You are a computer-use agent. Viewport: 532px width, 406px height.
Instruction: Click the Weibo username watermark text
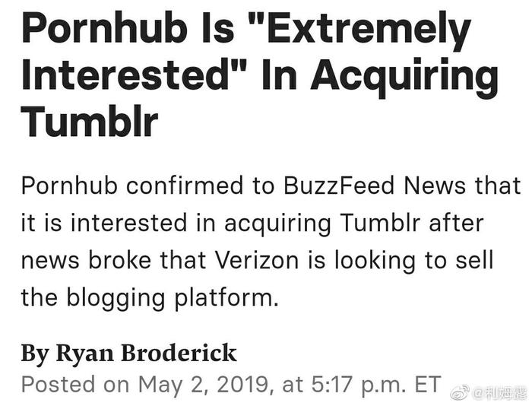(498, 393)
